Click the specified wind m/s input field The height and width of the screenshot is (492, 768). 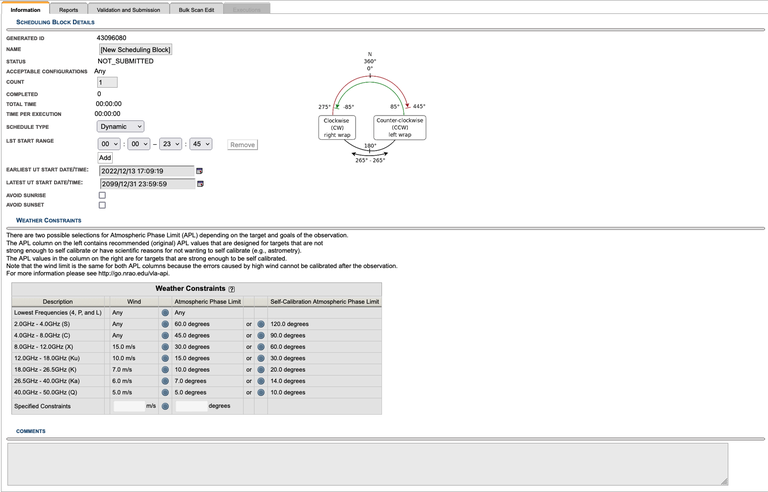click(128, 406)
